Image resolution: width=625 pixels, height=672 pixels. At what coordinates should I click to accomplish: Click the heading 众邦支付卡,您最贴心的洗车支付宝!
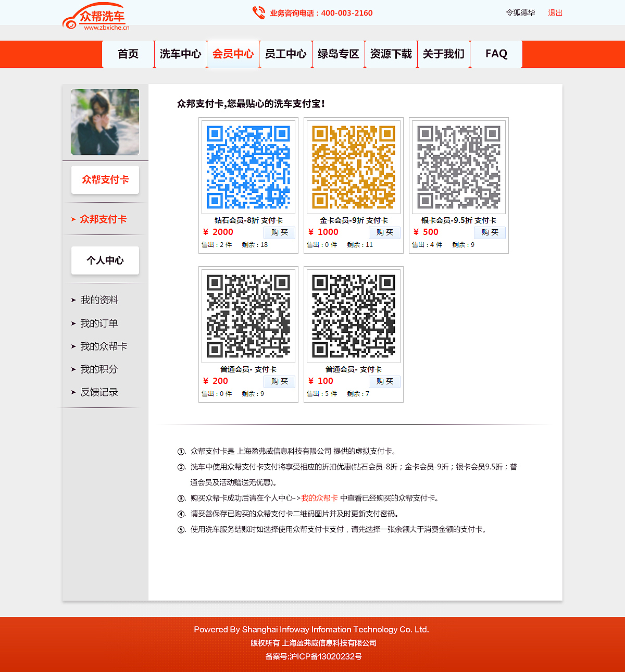click(251, 104)
